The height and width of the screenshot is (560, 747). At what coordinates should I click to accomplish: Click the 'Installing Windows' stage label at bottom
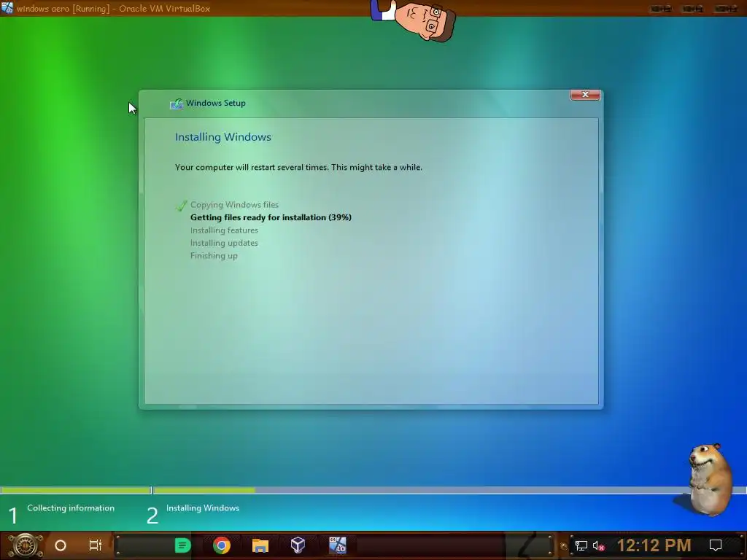[x=203, y=508]
